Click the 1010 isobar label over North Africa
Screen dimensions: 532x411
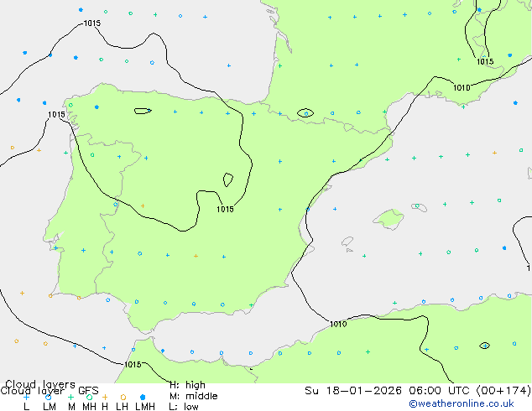pos(338,325)
